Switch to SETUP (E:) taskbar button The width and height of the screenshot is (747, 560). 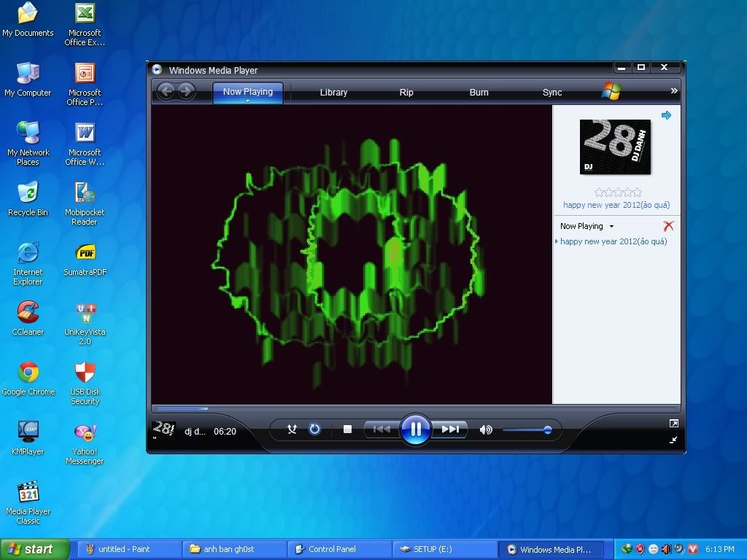[x=445, y=549]
